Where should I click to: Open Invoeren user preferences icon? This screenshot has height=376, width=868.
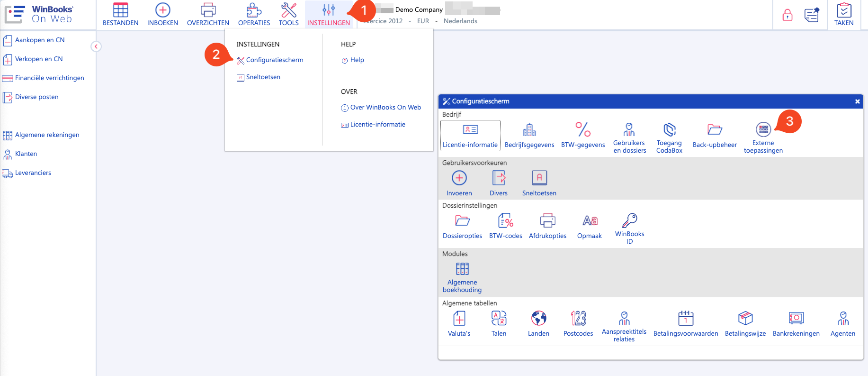[459, 183]
